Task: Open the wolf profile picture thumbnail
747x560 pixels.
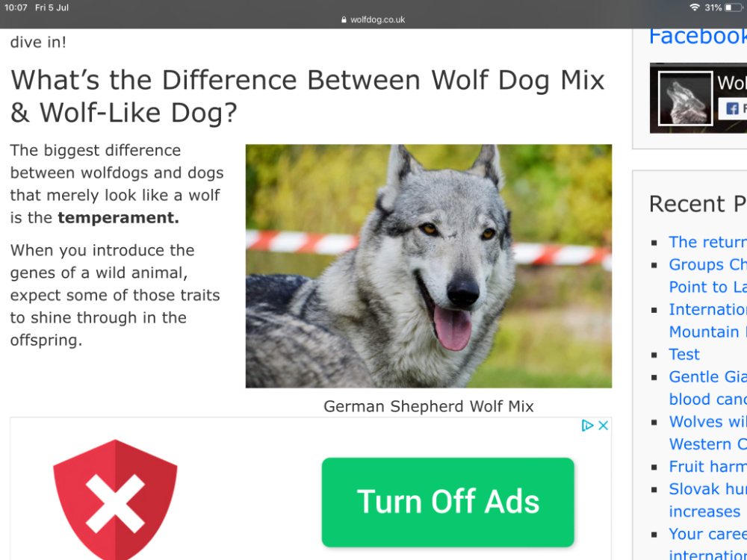Action: (x=685, y=99)
